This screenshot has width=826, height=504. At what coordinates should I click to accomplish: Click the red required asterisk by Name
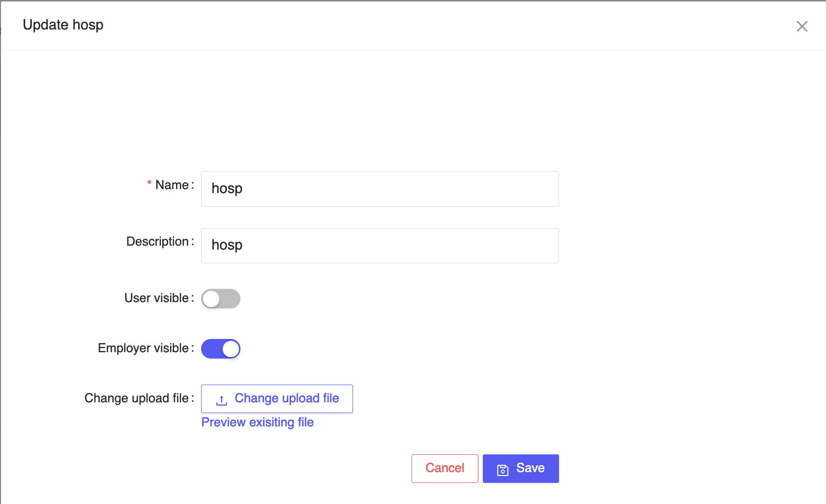[149, 184]
